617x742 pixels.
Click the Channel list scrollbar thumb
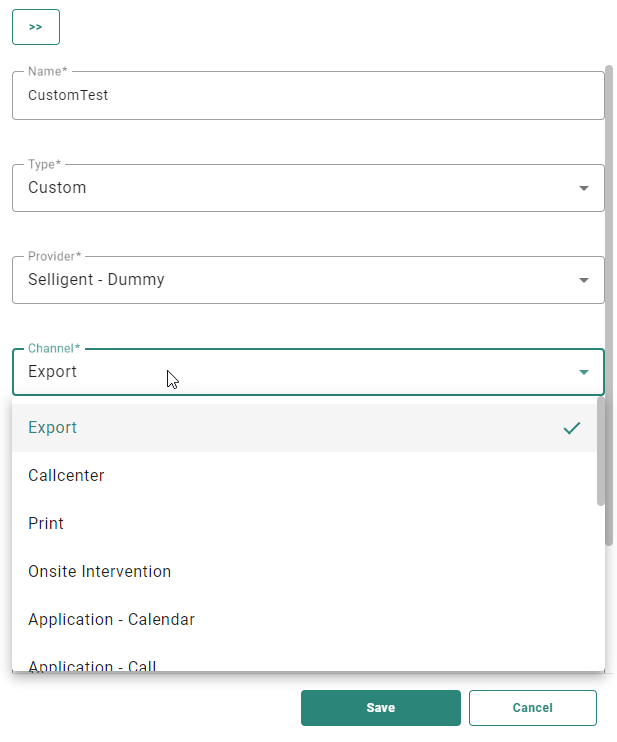tap(600, 450)
